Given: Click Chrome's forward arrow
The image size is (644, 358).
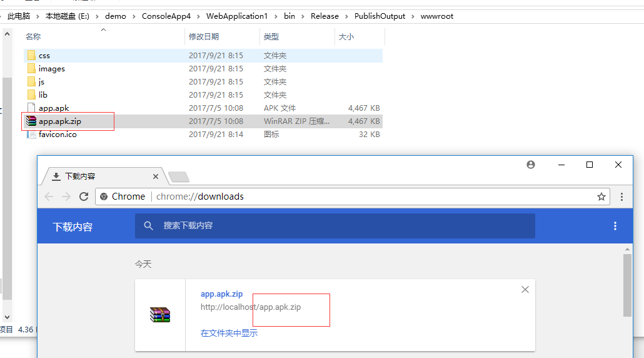Looking at the screenshot, I should [66, 197].
